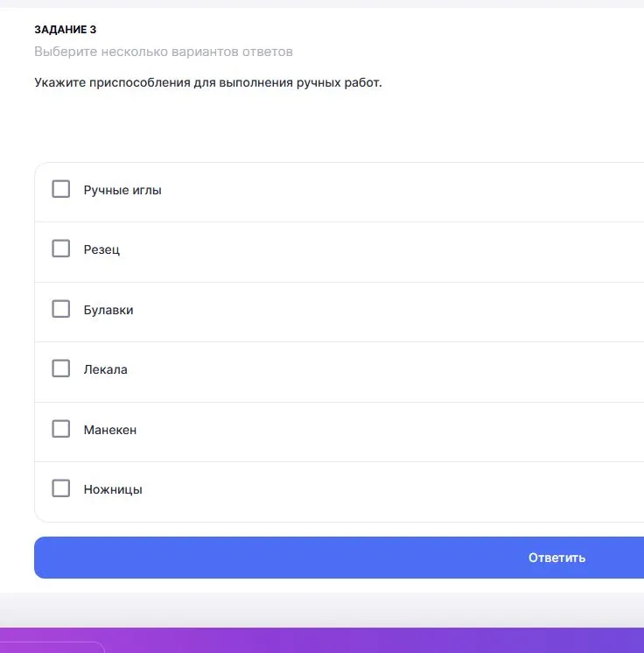Click the outlined rounded box in purple footer
The height and width of the screenshot is (653, 644).
pos(52,648)
